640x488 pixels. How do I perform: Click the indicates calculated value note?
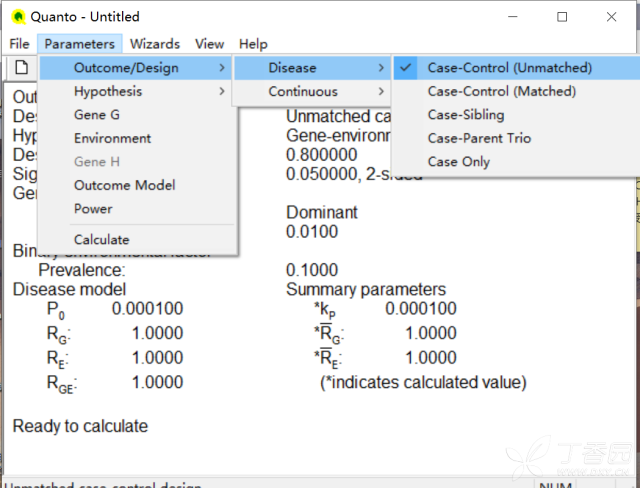(423, 383)
